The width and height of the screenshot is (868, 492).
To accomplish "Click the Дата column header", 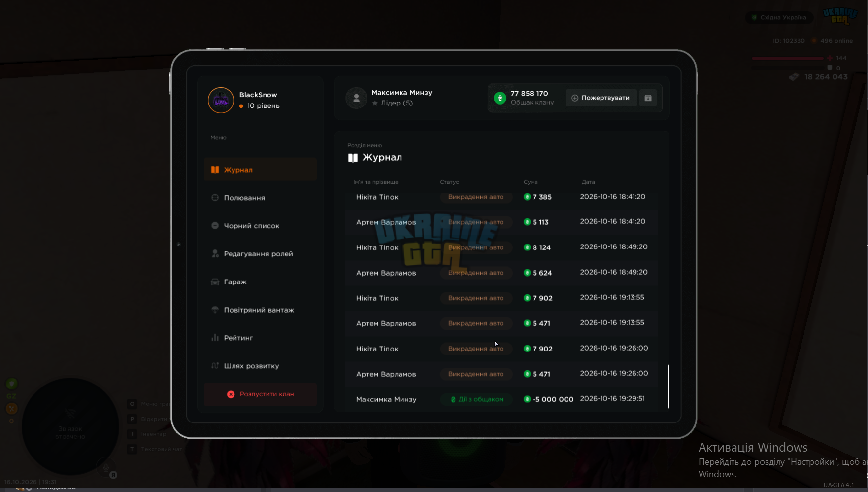I will [588, 182].
